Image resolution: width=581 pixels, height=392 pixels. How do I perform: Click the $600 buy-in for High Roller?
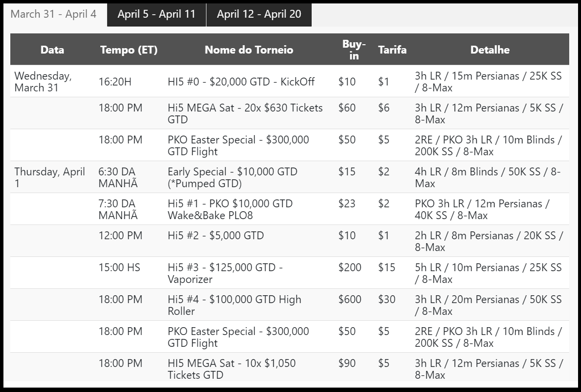coord(349,299)
